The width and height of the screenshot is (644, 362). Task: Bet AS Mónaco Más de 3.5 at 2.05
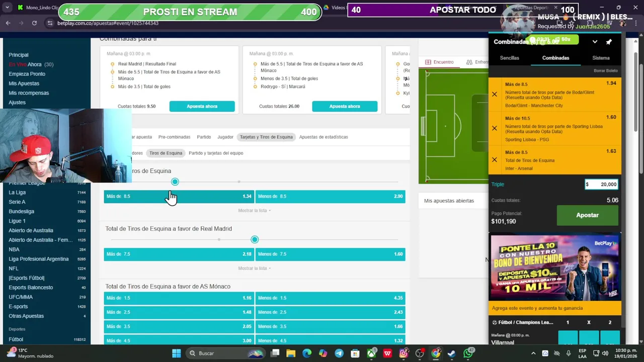tap(179, 326)
